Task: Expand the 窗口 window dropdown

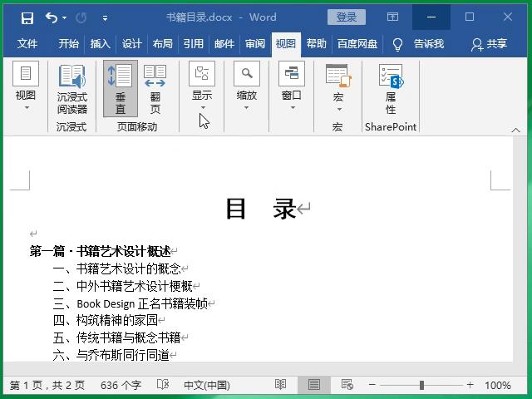Action: pos(292,86)
